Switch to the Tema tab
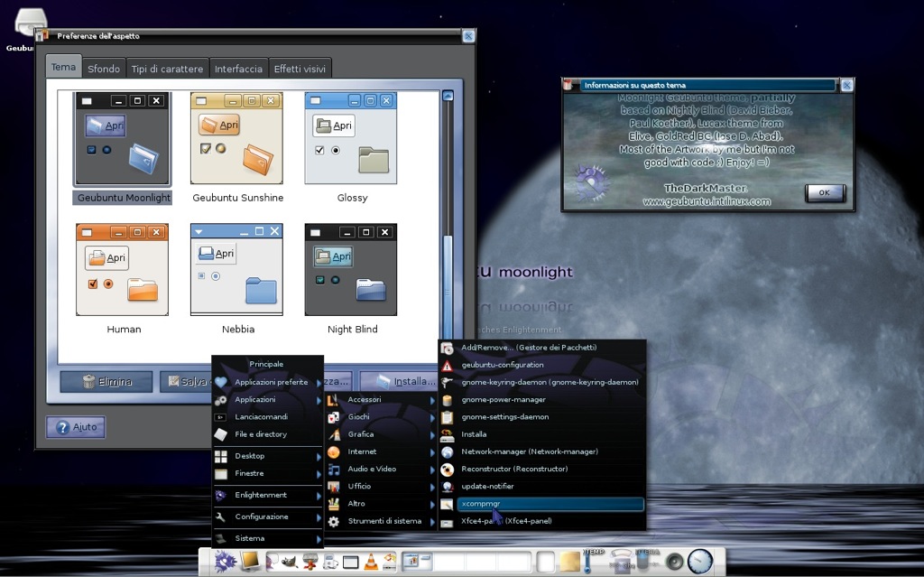The width and height of the screenshot is (924, 577). click(64, 67)
